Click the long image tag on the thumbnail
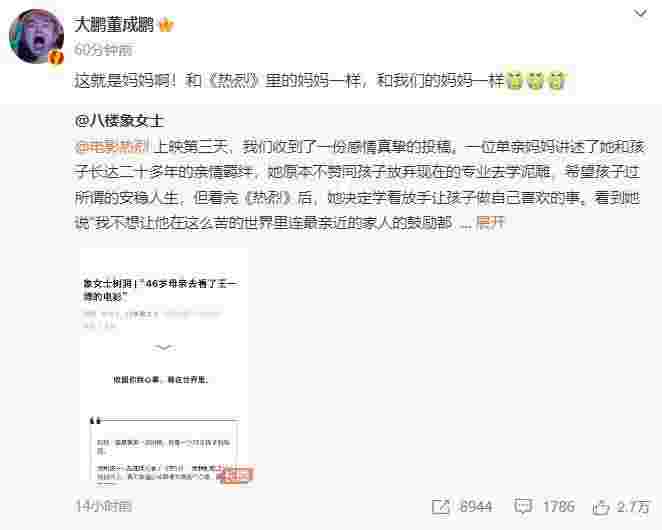Screen dimensions: 662x530 [238, 476]
